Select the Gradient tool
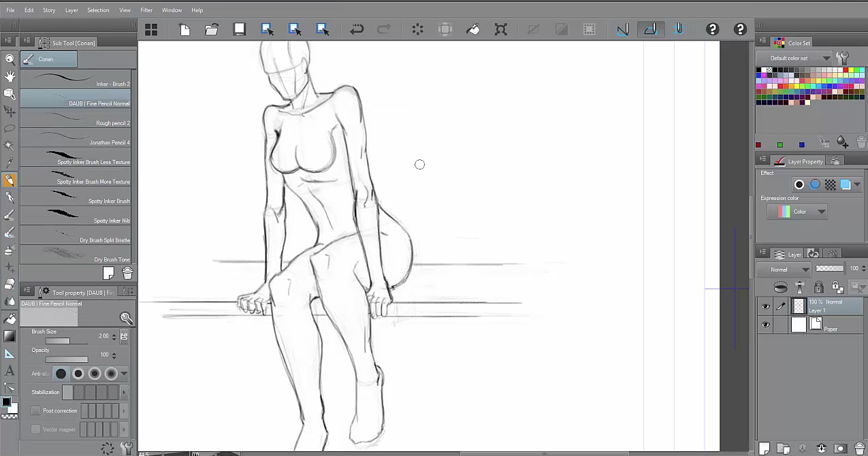 coord(10,336)
